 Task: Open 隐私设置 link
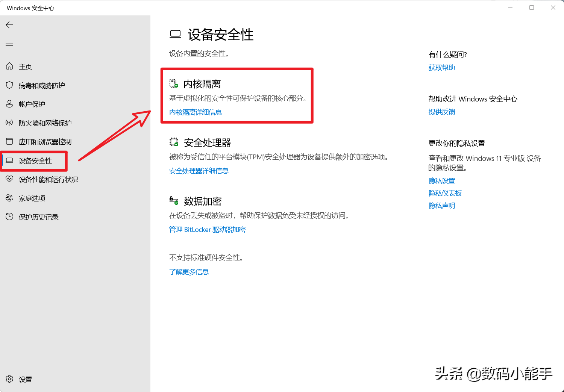pos(442,181)
